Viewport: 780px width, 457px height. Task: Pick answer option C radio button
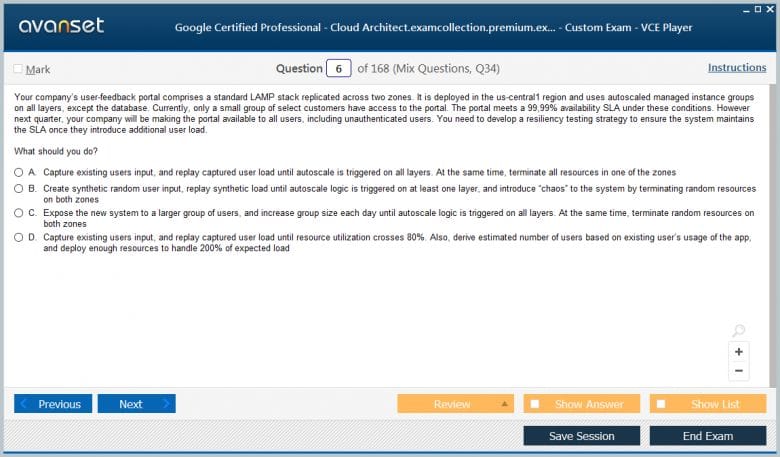[x=19, y=213]
